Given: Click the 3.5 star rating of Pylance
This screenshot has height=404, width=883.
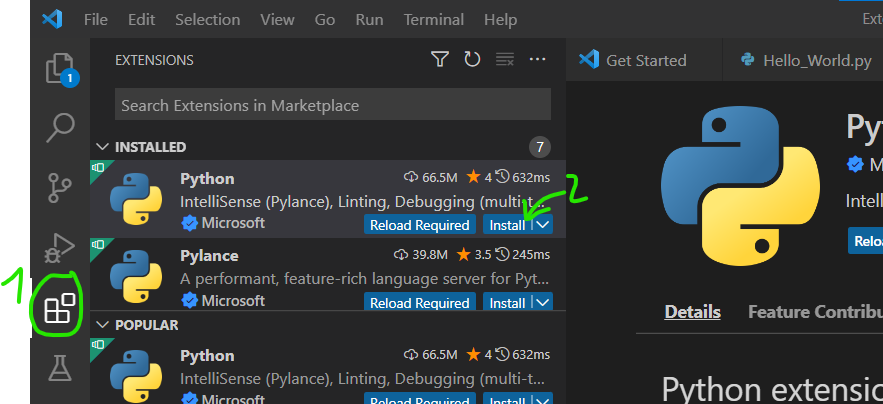Looking at the screenshot, I should pos(474,255).
